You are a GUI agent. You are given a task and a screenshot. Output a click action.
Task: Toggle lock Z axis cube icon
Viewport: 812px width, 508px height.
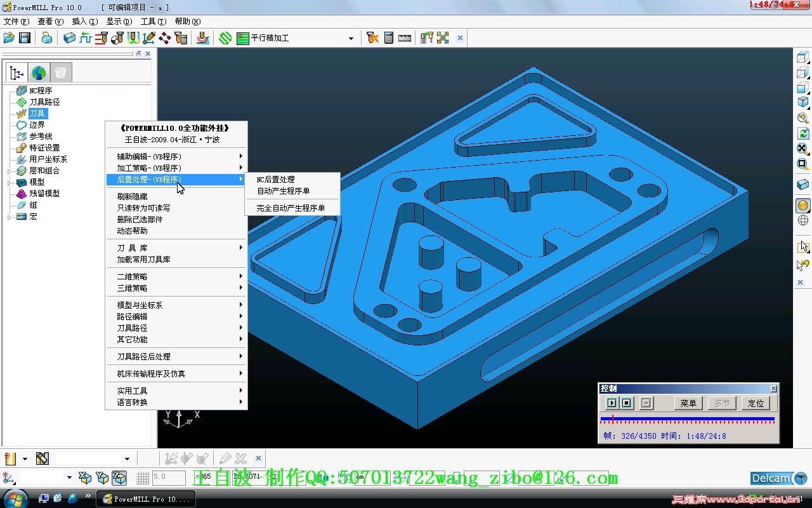(119, 478)
